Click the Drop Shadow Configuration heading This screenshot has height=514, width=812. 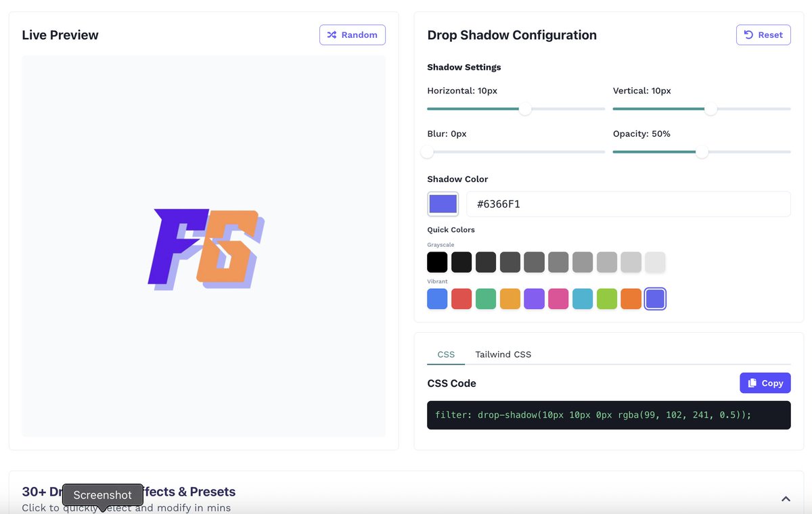click(x=512, y=35)
